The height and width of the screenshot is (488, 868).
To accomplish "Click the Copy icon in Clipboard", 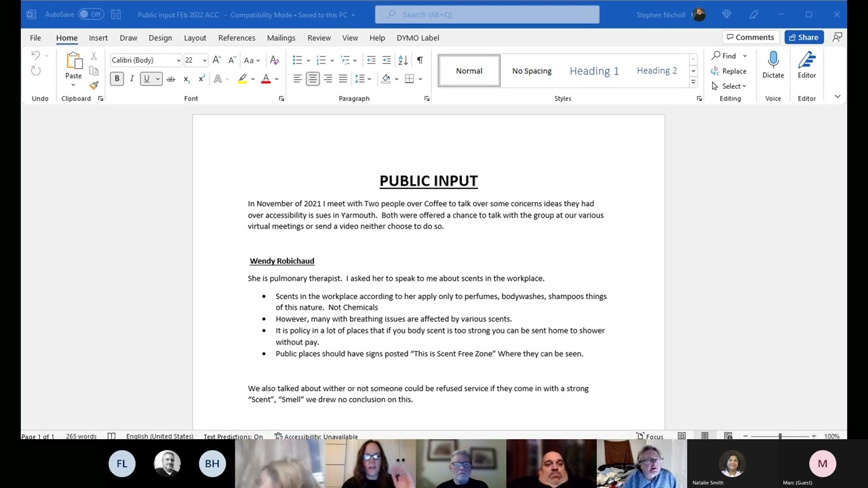I will click(x=94, y=71).
